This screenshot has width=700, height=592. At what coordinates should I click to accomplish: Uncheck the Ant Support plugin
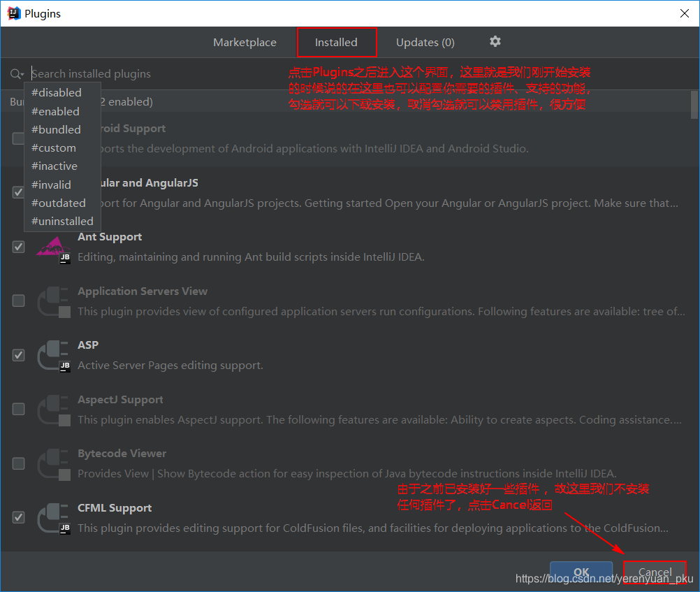[x=18, y=247]
